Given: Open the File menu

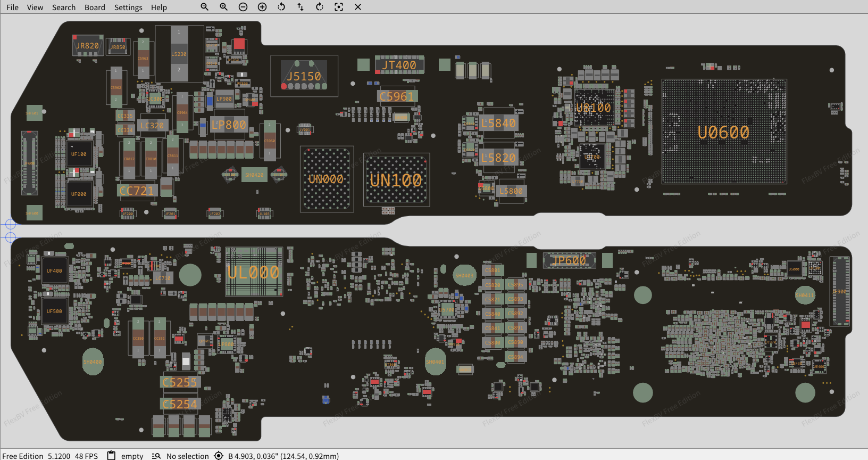Looking at the screenshot, I should click(x=12, y=7).
